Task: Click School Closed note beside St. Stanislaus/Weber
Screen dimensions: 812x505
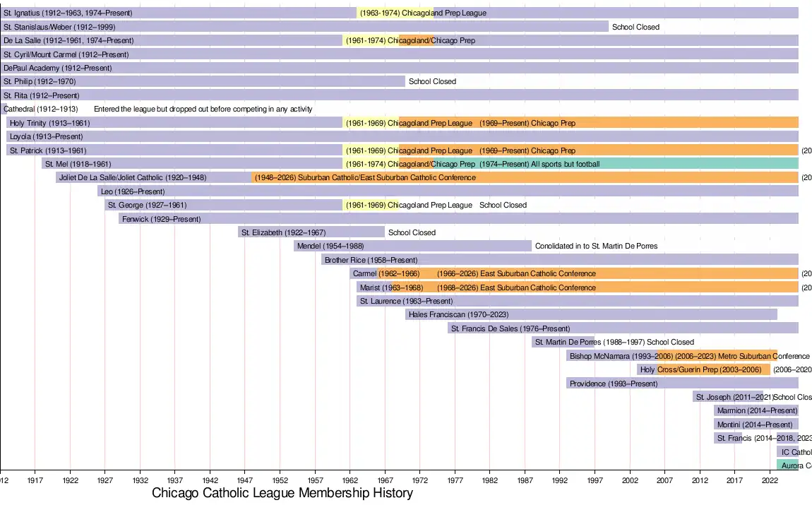Action: [636, 27]
